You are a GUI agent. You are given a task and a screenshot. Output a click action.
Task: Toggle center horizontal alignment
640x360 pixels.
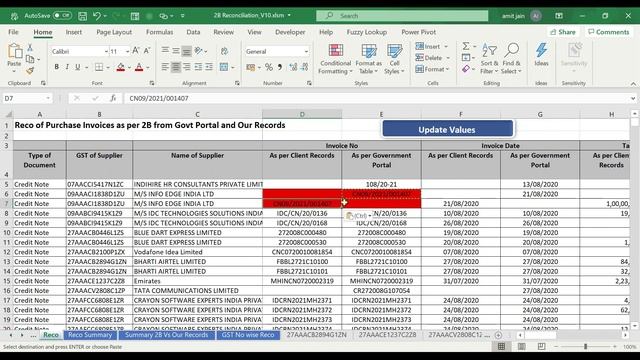(176, 67)
